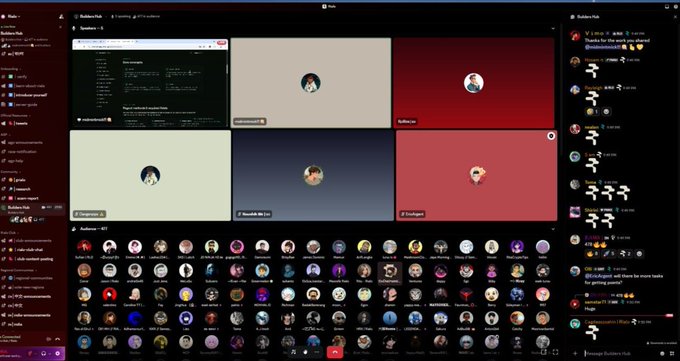Open the soundboard music-note icon
680x361 pixels.
tap(294, 352)
